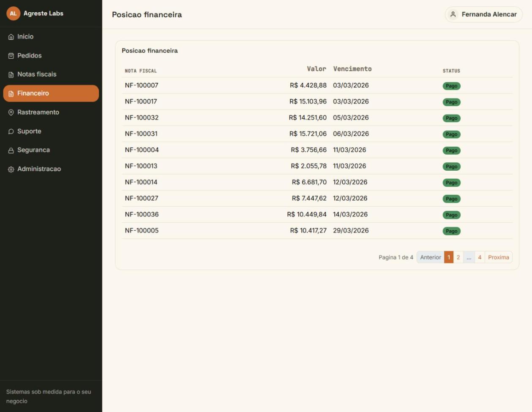The width and height of the screenshot is (532, 412).
Task: Click the Pedidos bag icon
Action: pyautogui.click(x=11, y=56)
